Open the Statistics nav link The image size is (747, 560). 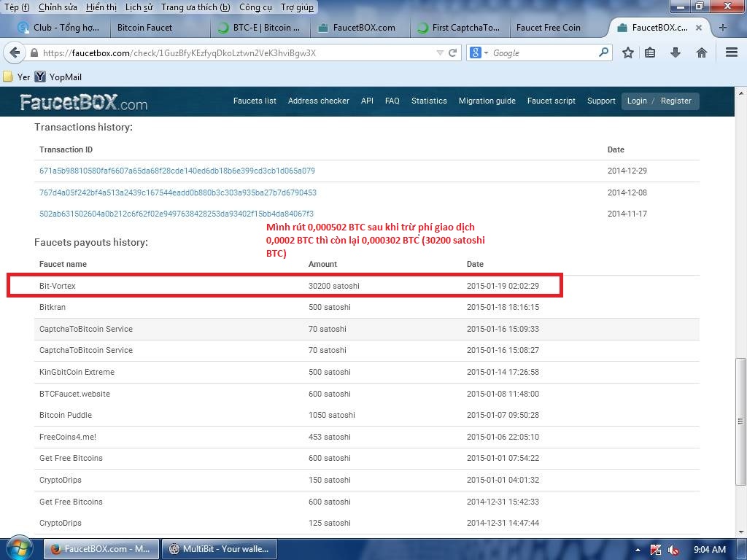pos(429,101)
